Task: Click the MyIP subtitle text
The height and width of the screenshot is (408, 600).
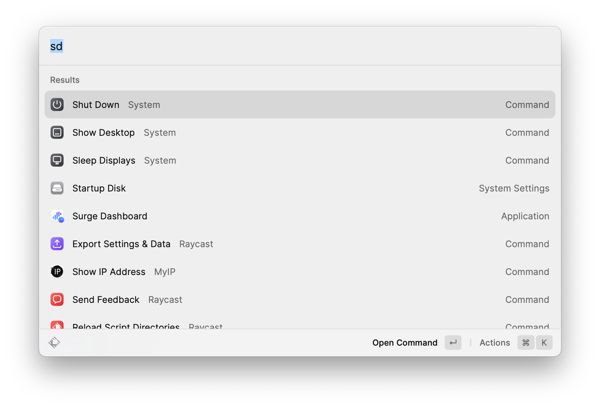Action: point(165,272)
